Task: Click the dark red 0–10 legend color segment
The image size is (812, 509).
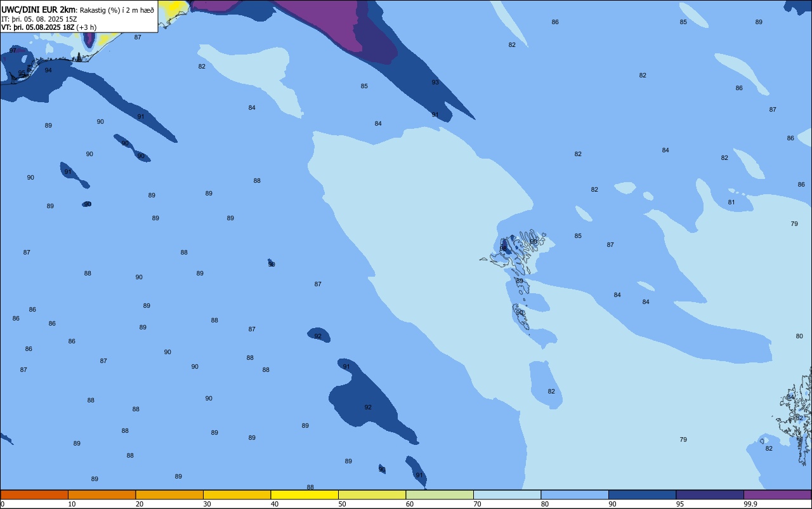Action: 34,494
